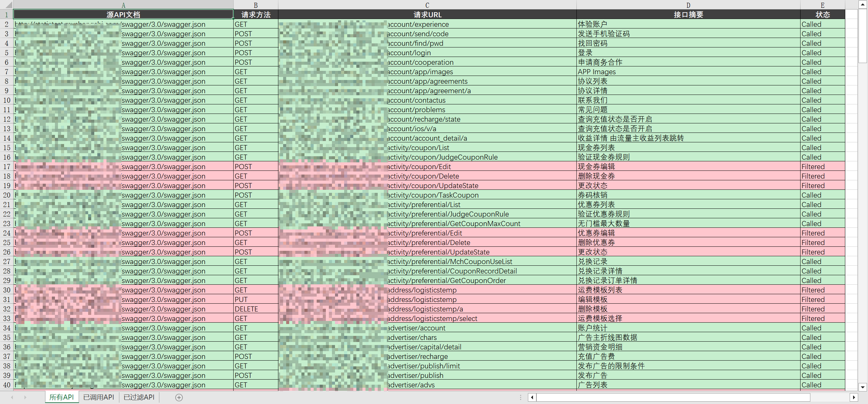Click the vertical scrollbar thumb
The width and height of the screenshot is (868, 404).
coord(863,36)
